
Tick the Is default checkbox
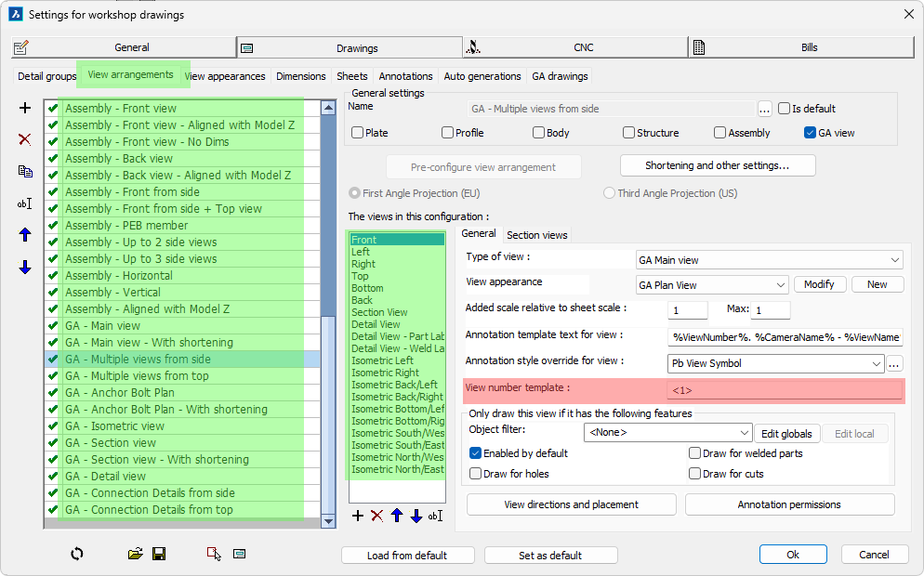tap(785, 109)
